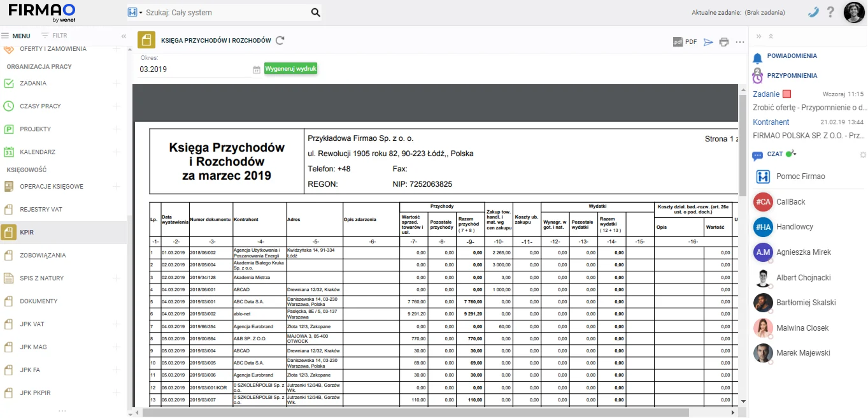Open chat settings gear icon
The width and height of the screenshot is (868, 418).
click(863, 155)
